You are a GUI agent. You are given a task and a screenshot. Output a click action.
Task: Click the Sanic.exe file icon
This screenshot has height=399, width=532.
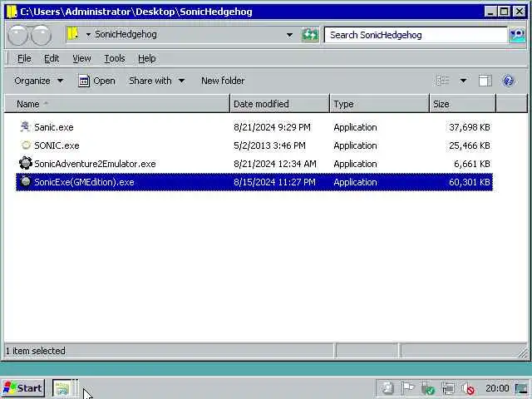tap(25, 127)
